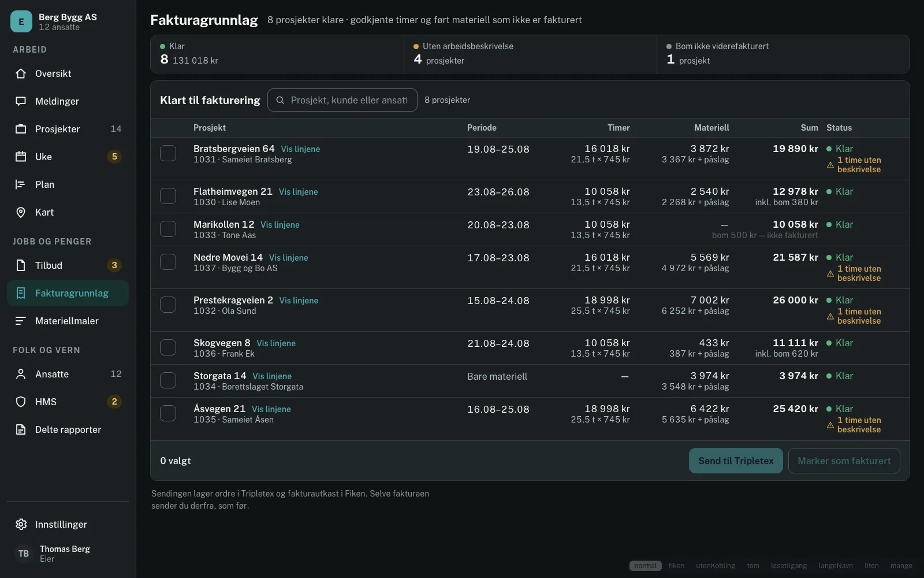Click the Plan gantt icon
This screenshot has height=578, width=924.
point(21,184)
